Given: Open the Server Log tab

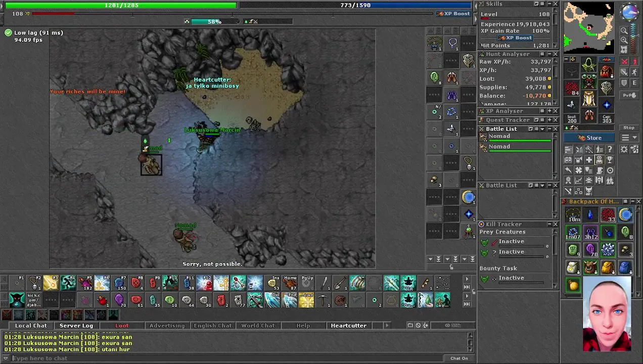Looking at the screenshot, I should (x=76, y=326).
